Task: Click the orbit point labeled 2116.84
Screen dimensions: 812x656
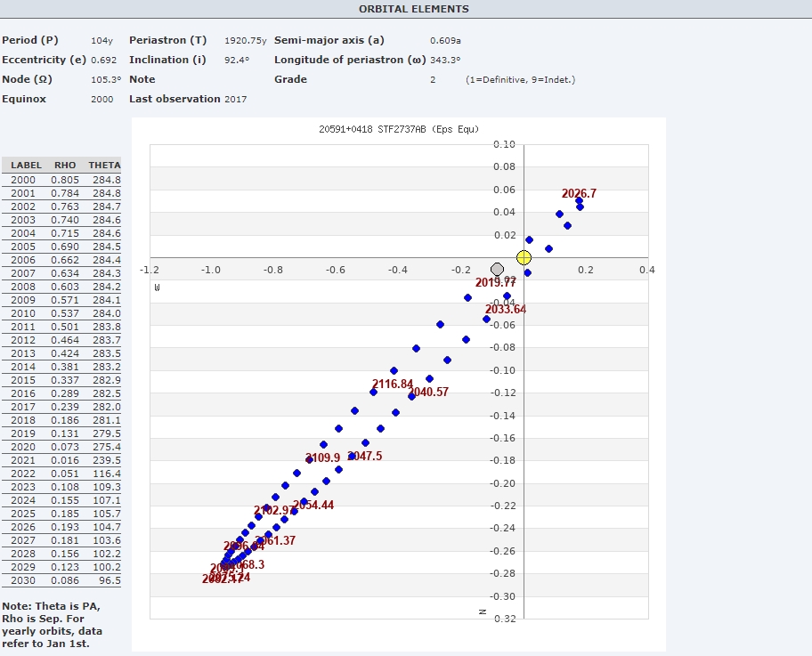Action: click(x=373, y=392)
